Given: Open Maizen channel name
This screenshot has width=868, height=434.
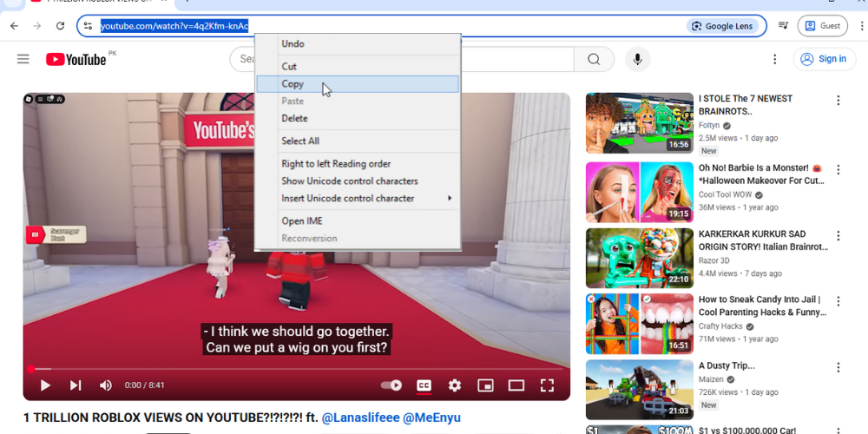Looking at the screenshot, I should [711, 379].
